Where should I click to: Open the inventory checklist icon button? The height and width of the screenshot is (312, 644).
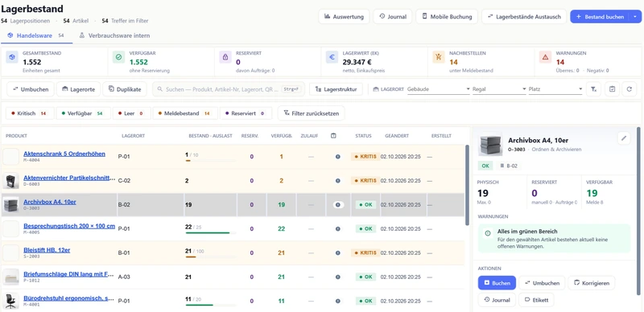[x=612, y=89]
